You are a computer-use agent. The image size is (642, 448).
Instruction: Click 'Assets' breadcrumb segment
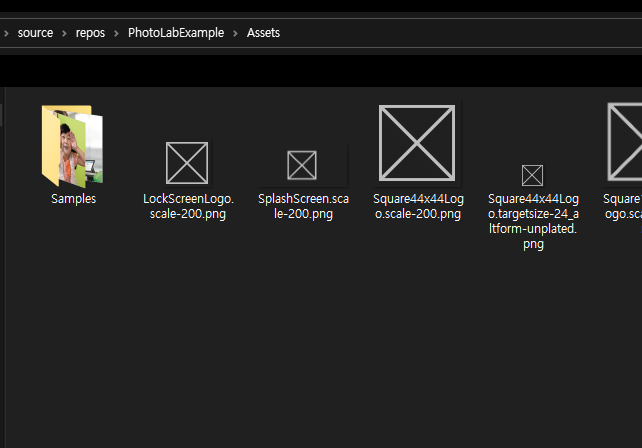pos(263,33)
